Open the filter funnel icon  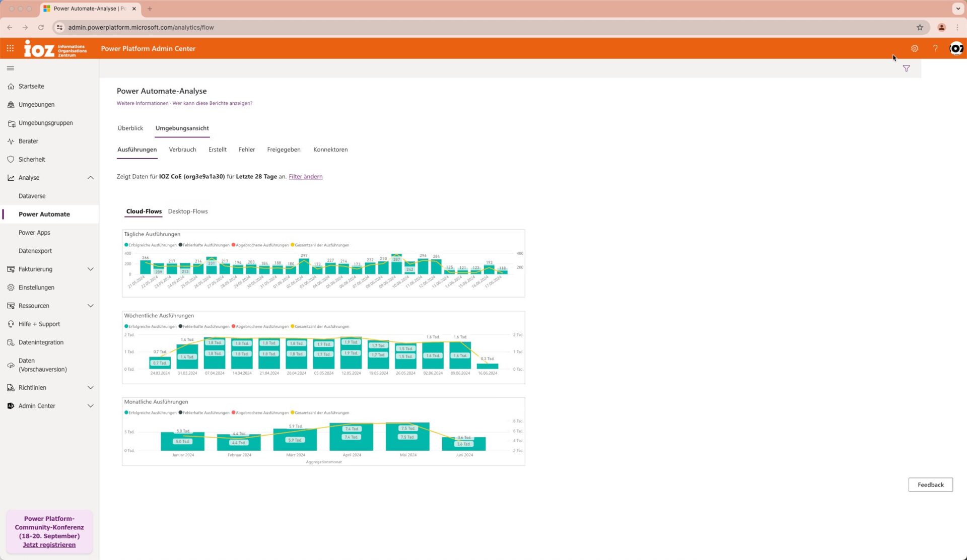(906, 68)
